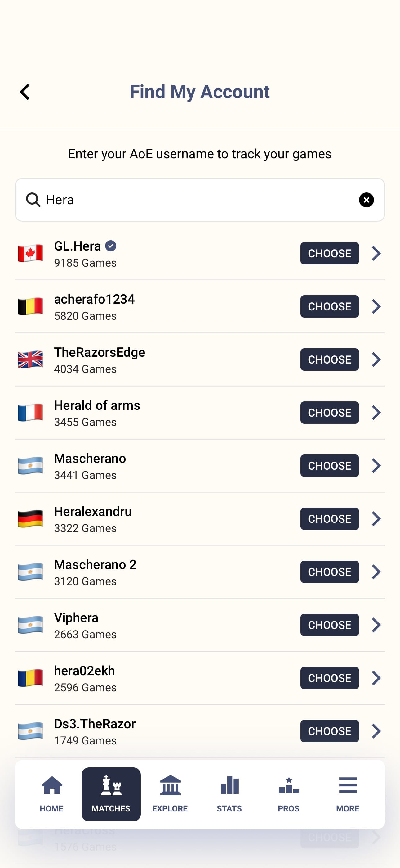Expand Mascherano 2 row chevron

[x=376, y=572]
